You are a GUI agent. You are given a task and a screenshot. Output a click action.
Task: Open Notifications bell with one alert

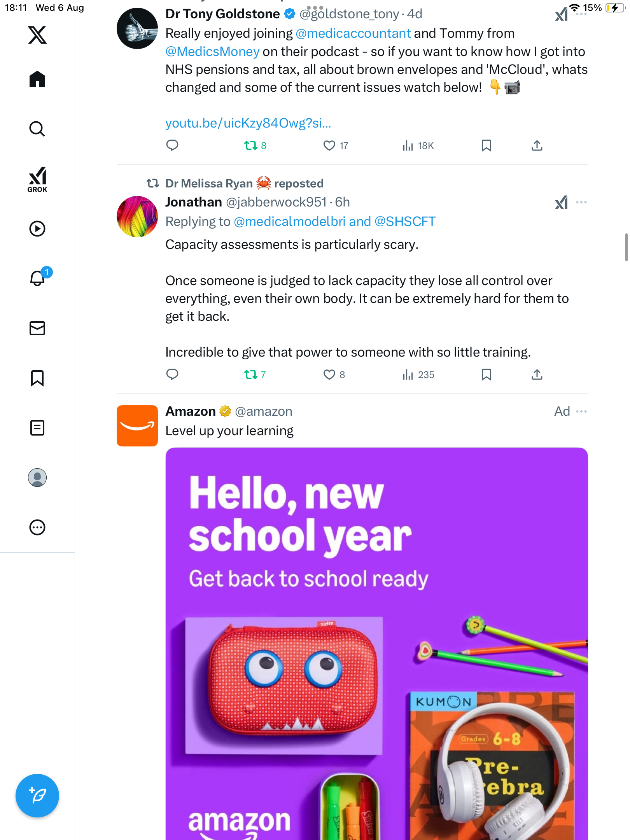pos(38,278)
